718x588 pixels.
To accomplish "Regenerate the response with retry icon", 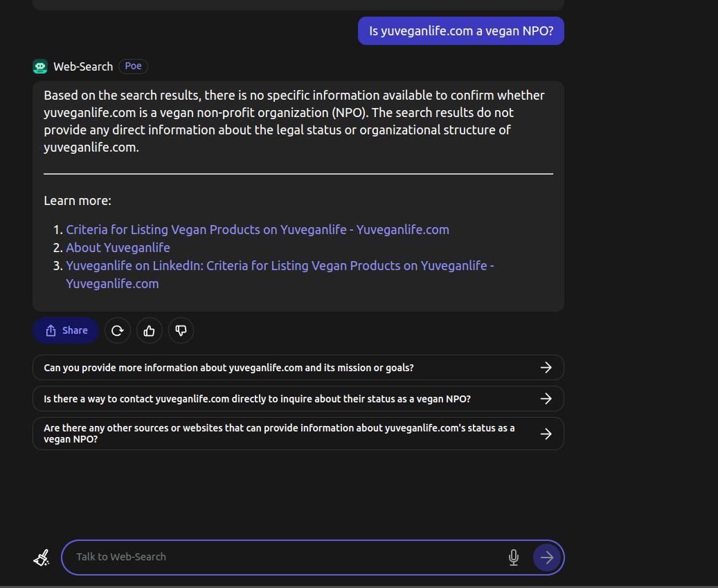I will coord(118,330).
